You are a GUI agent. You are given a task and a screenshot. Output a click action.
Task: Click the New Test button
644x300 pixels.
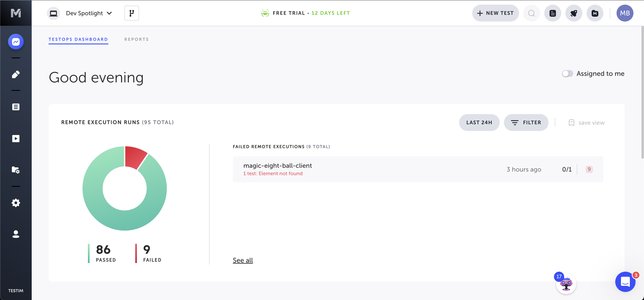coord(495,13)
